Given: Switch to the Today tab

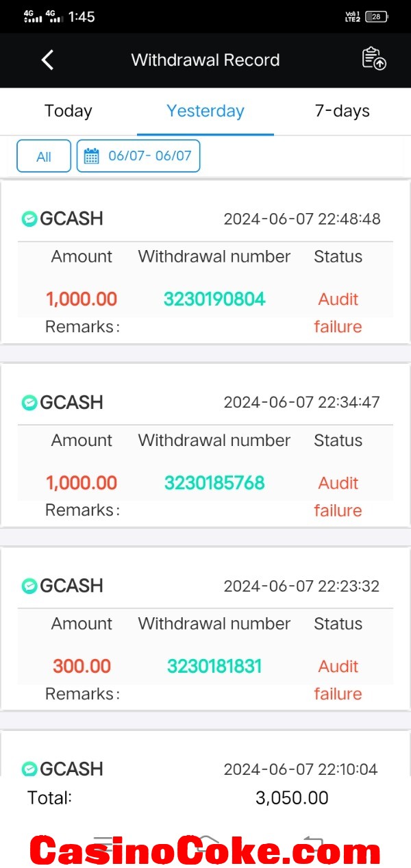Looking at the screenshot, I should click(68, 111).
